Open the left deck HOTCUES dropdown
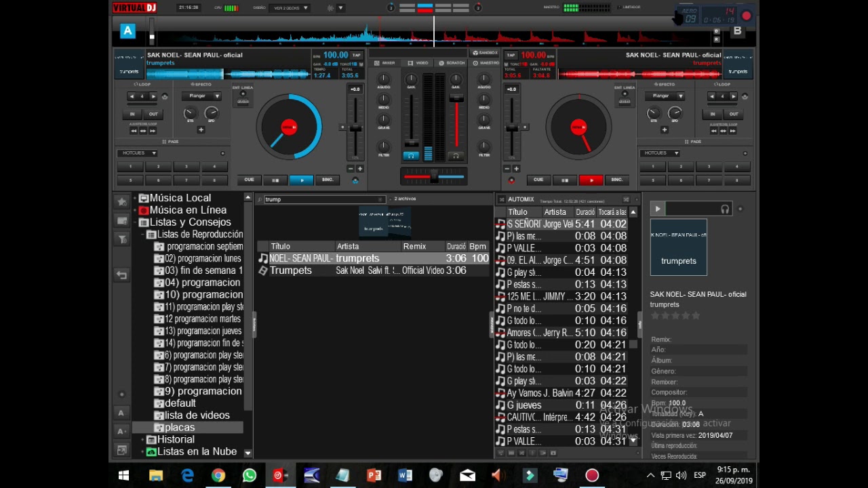 [138, 153]
